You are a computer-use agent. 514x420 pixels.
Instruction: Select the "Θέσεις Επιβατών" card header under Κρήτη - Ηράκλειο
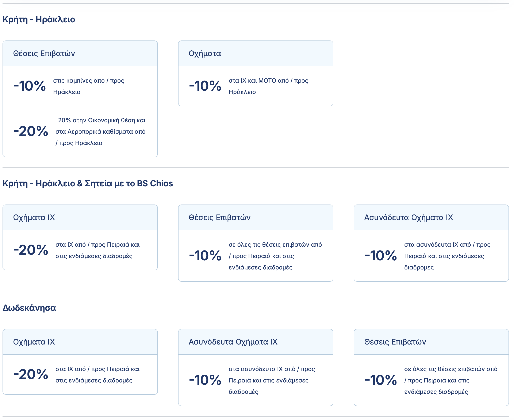(44, 54)
